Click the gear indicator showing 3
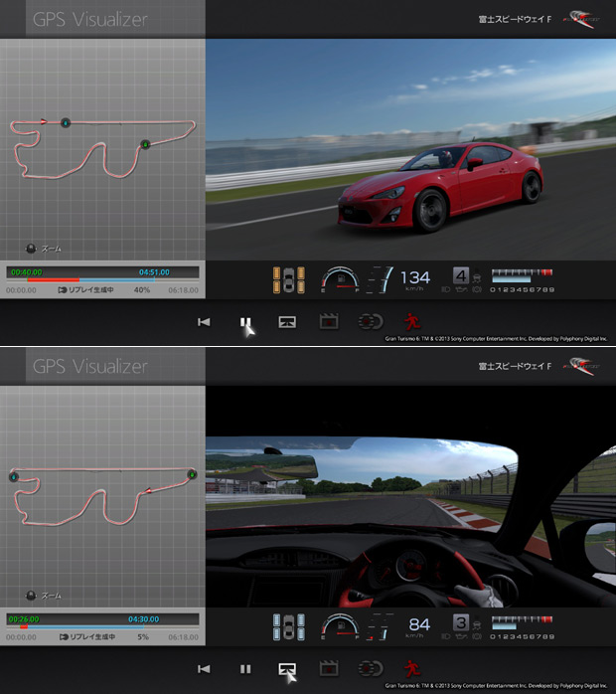The width and height of the screenshot is (616, 694). pyautogui.click(x=461, y=622)
